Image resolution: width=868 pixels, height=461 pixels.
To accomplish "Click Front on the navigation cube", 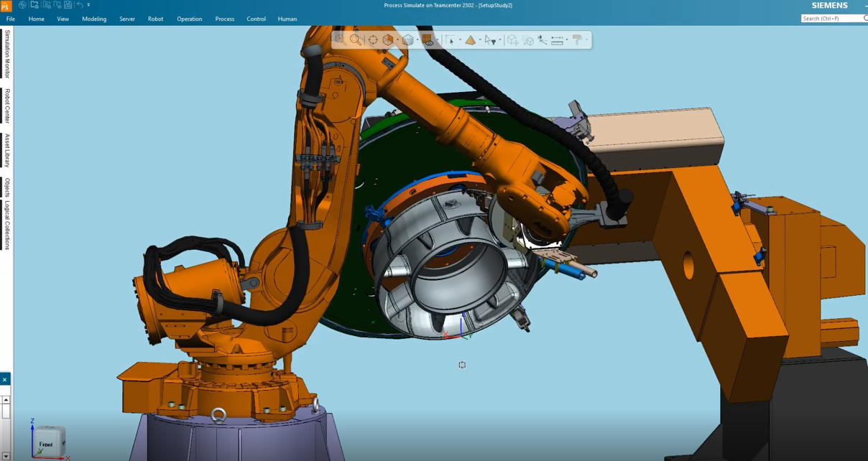I will point(47,444).
